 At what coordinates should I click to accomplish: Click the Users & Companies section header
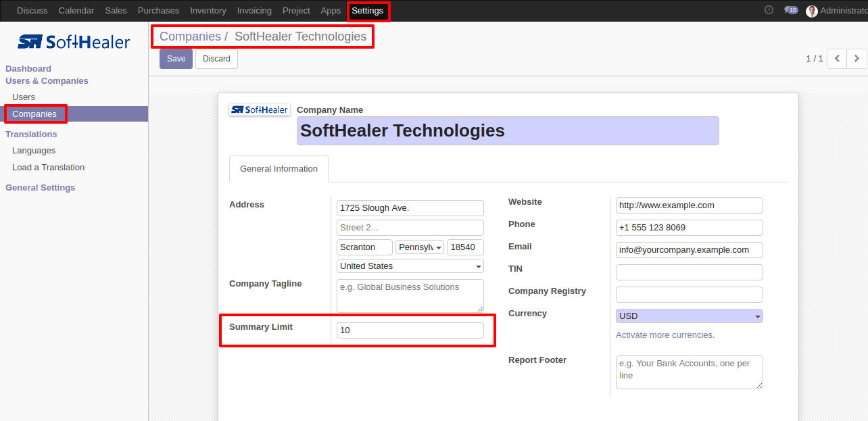click(x=47, y=81)
